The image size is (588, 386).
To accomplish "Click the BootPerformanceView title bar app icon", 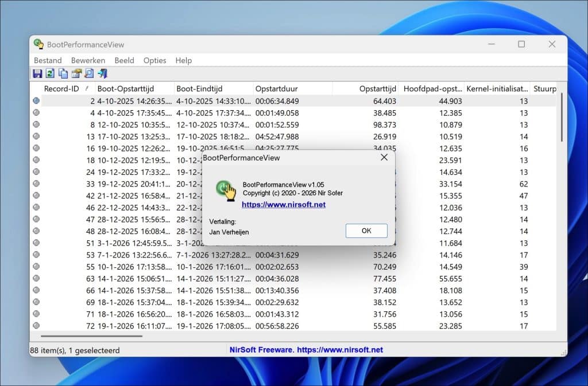I will pos(38,44).
